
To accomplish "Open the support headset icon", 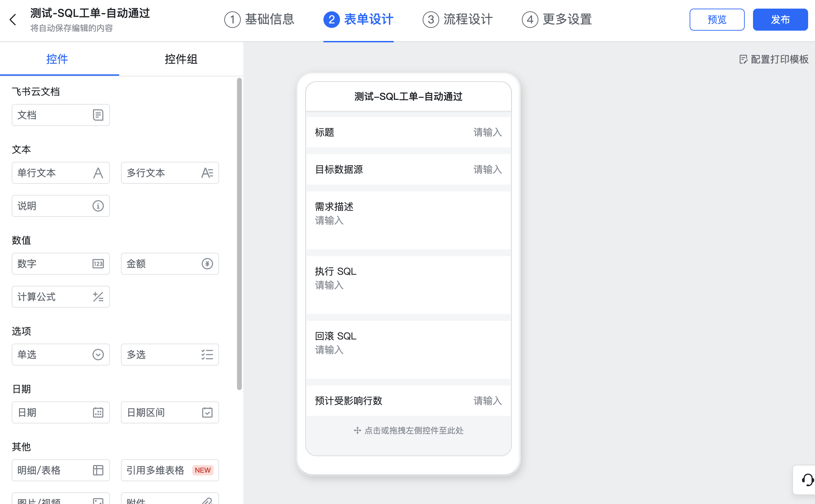I will pyautogui.click(x=807, y=480).
